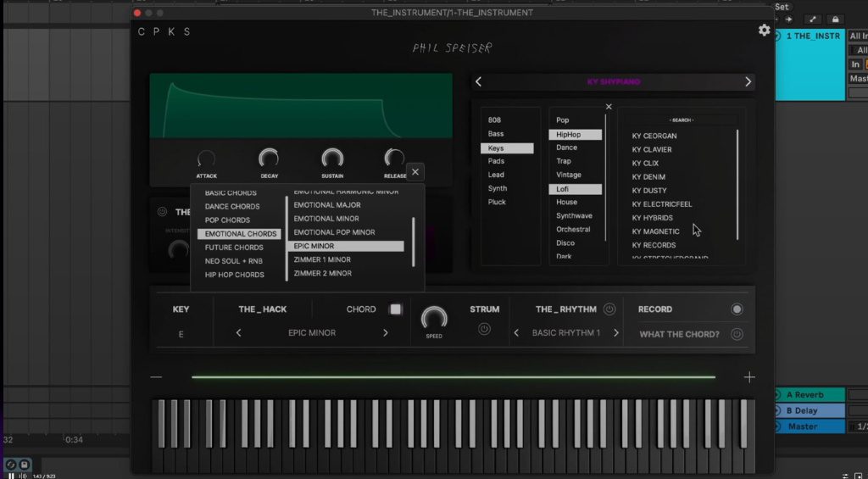This screenshot has height=479, width=868.
Task: Click the RELEASE knob
Action: (394, 159)
